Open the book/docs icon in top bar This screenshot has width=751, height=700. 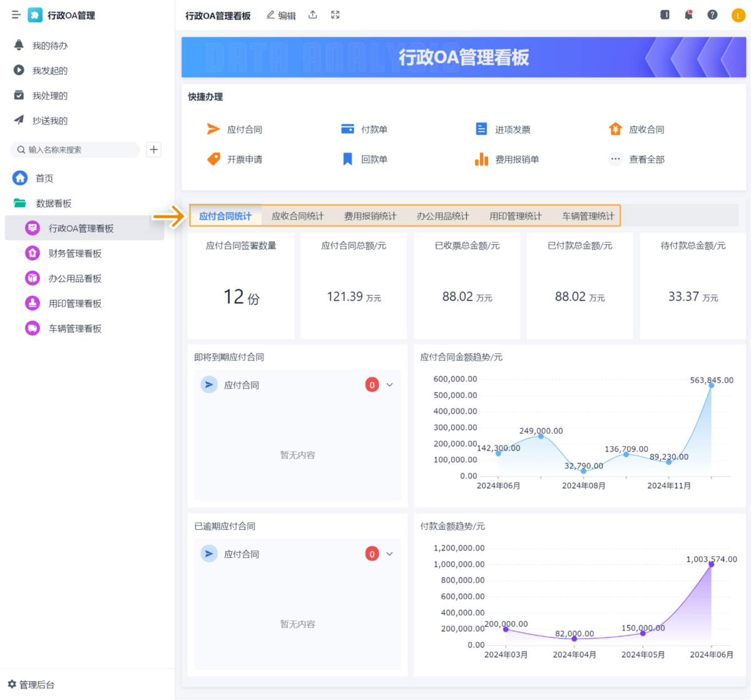click(x=665, y=14)
